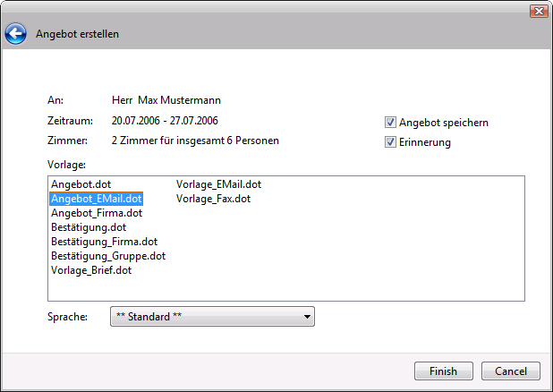553x392 pixels.
Task: Go back with the blue arrow button
Action: point(15,34)
